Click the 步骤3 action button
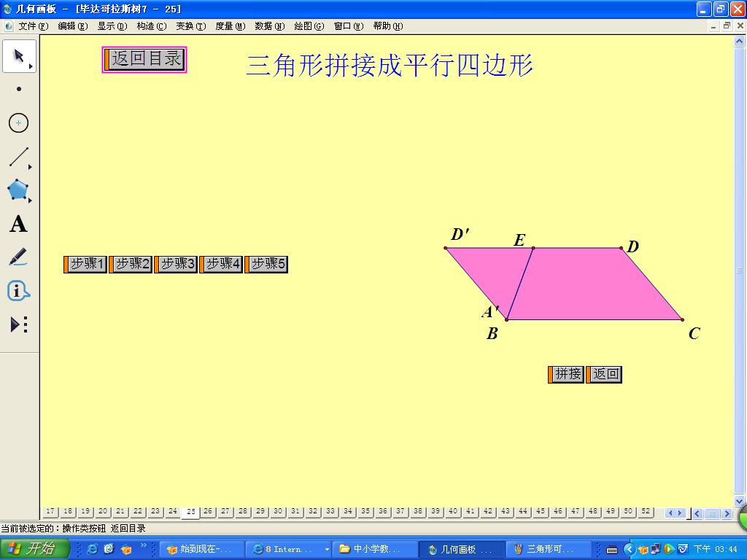 click(x=176, y=264)
